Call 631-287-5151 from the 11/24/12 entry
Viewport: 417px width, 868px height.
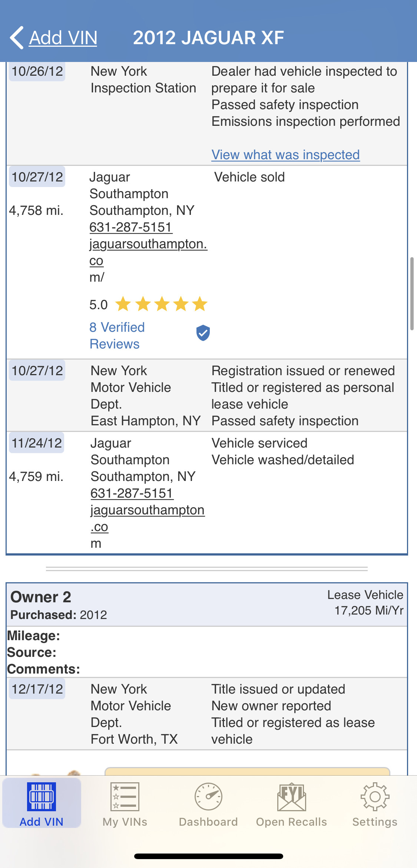pos(132,493)
